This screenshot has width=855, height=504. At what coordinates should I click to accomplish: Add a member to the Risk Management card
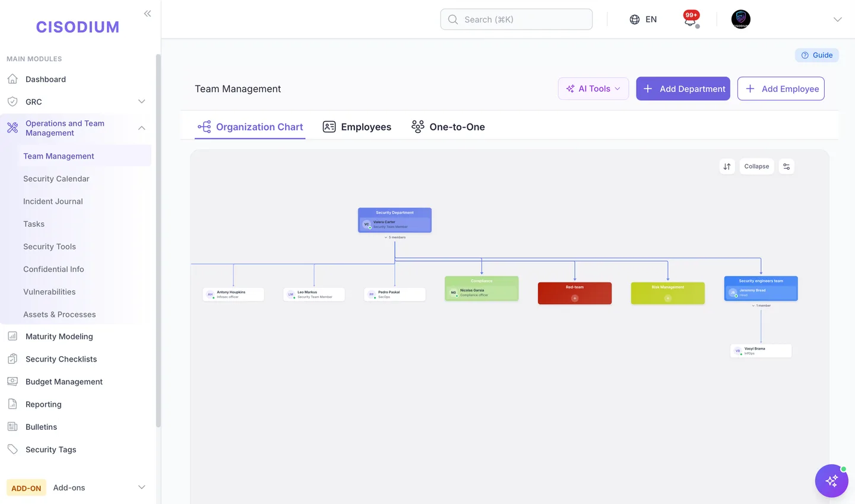tap(668, 298)
